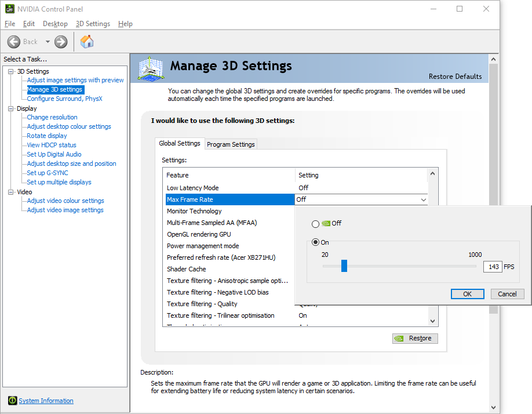
Task: Select the Low Latency Mode row
Action: point(297,188)
